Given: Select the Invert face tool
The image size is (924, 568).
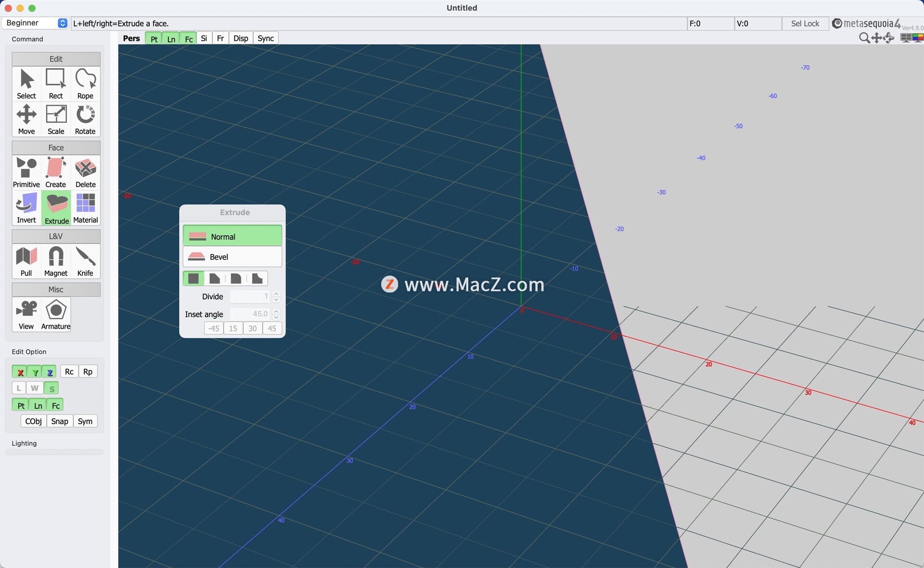Looking at the screenshot, I should pyautogui.click(x=26, y=208).
